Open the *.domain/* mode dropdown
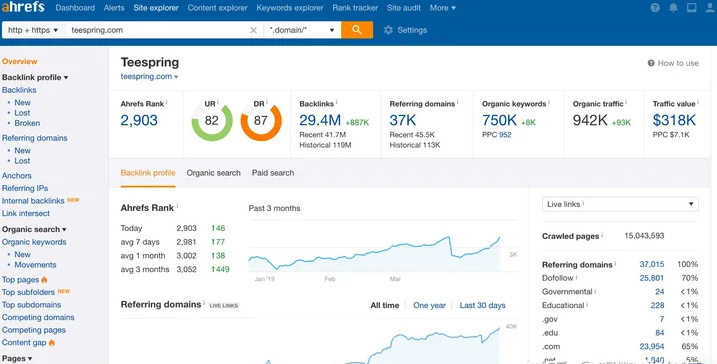This screenshot has width=717, height=364. (x=302, y=30)
